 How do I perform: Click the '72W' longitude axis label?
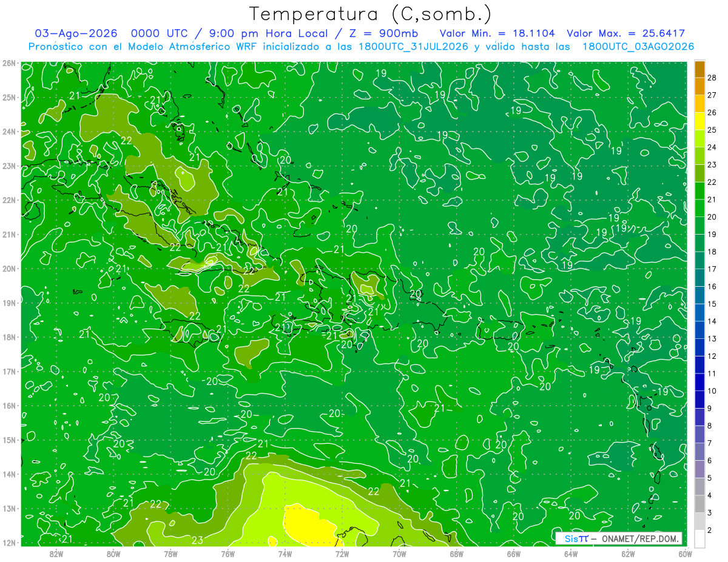342,554
